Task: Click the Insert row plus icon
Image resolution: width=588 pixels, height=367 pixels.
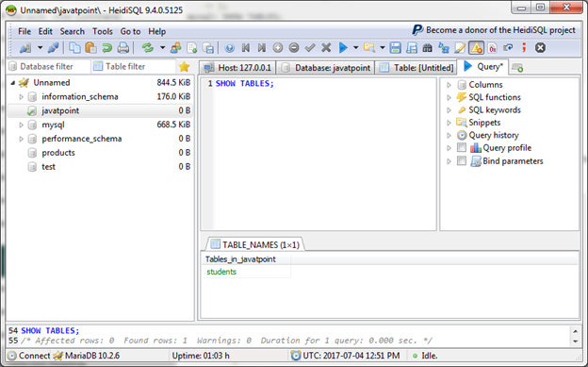Action: coord(278,48)
